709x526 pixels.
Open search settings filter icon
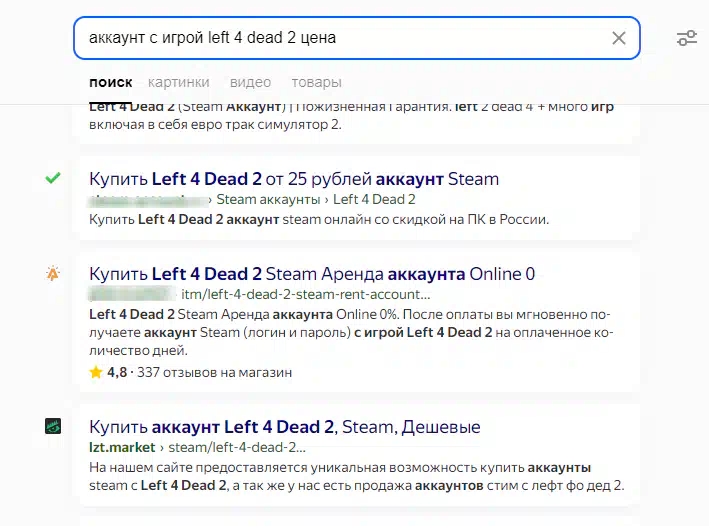[686, 38]
